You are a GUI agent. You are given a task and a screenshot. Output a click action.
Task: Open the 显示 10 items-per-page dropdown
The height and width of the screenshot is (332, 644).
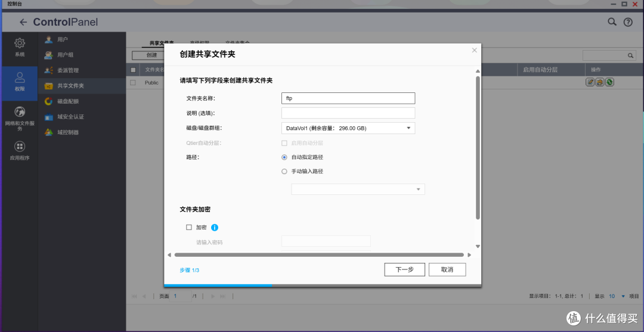click(617, 296)
